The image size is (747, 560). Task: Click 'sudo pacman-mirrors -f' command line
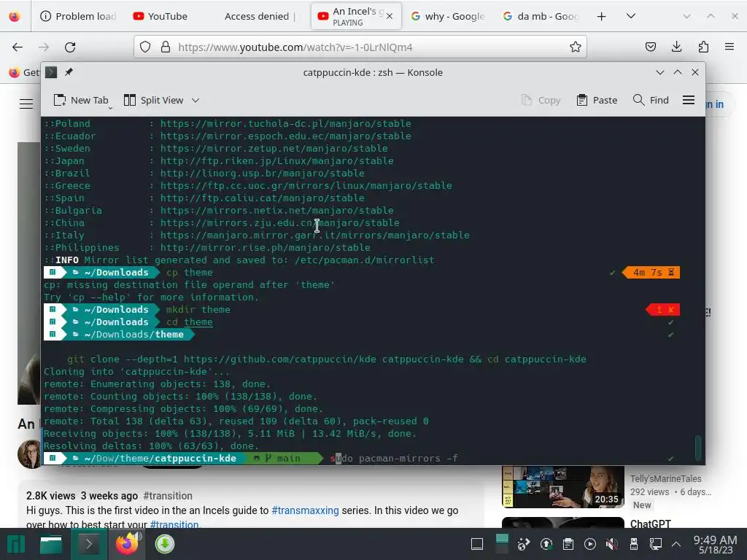[394, 458]
